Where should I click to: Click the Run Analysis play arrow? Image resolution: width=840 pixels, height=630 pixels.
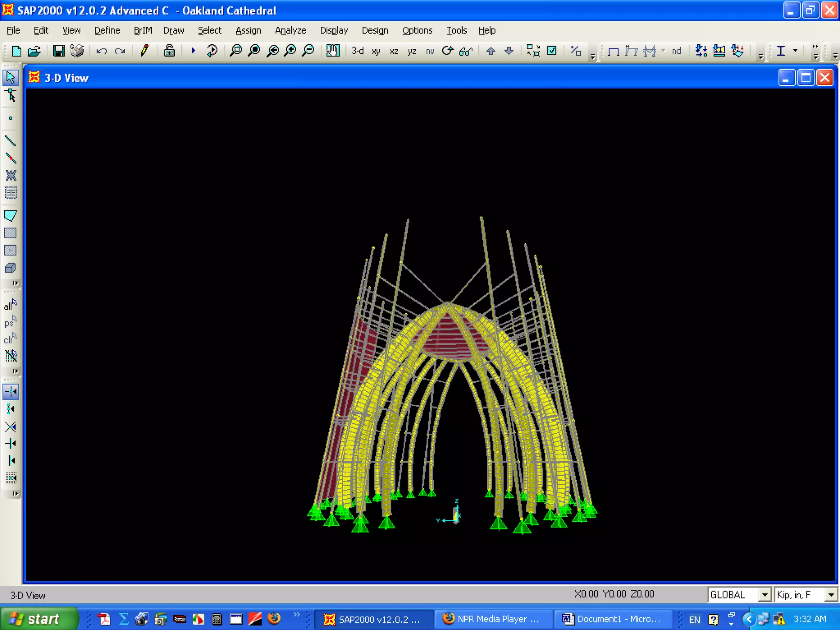pos(193,51)
